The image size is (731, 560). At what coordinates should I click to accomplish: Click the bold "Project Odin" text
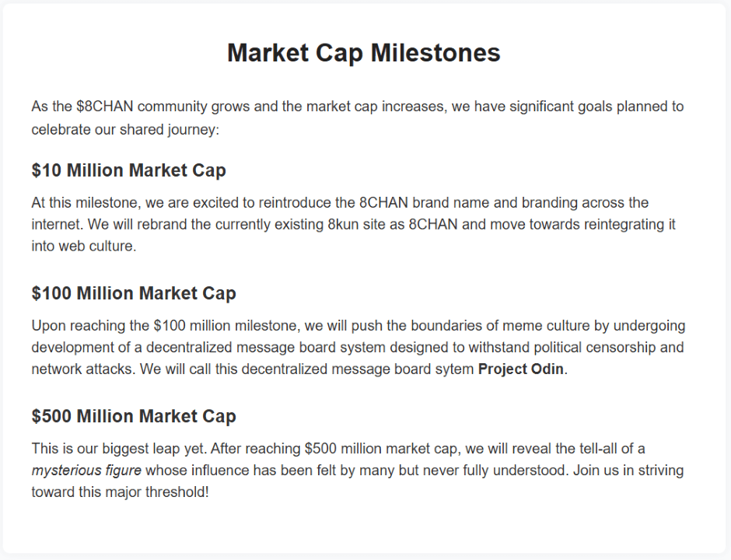520,369
